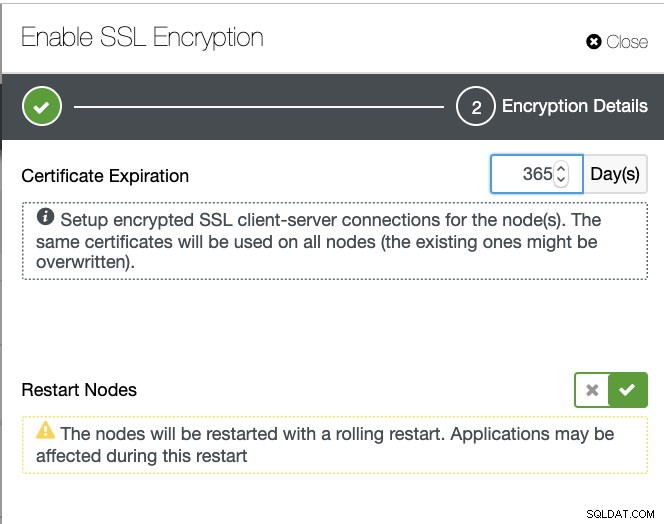Click the black X close icon
Viewport: 664px width, 524px height.
pos(594,42)
